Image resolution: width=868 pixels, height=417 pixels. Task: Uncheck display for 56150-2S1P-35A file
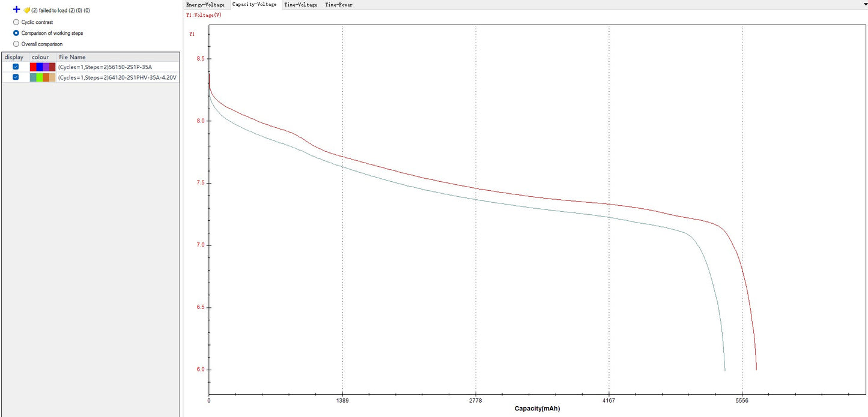(x=16, y=67)
